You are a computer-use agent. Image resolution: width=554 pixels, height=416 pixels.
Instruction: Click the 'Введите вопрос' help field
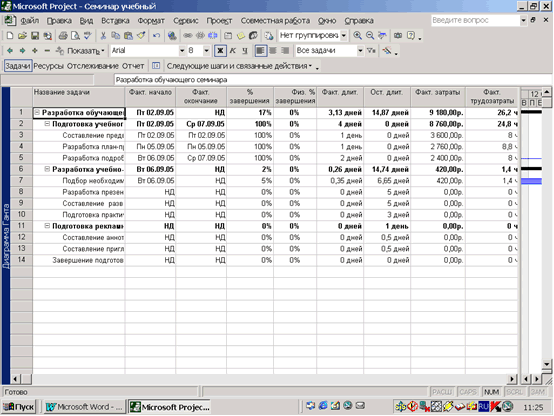click(x=475, y=20)
